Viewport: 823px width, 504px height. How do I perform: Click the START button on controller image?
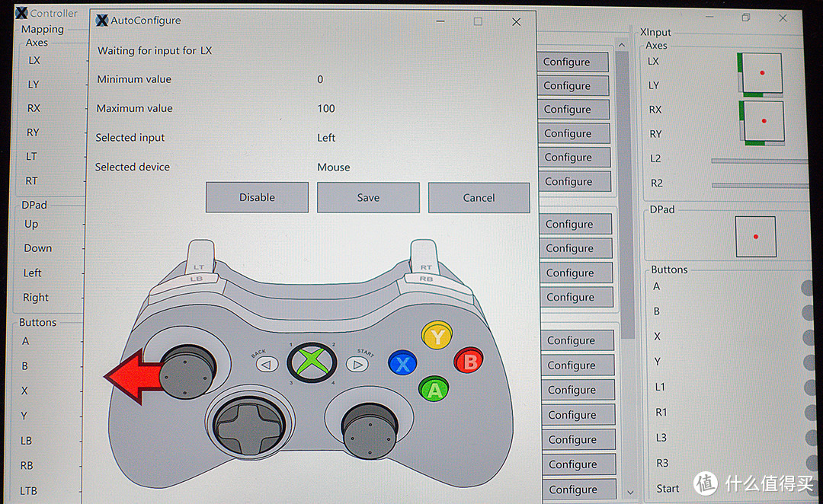point(357,364)
